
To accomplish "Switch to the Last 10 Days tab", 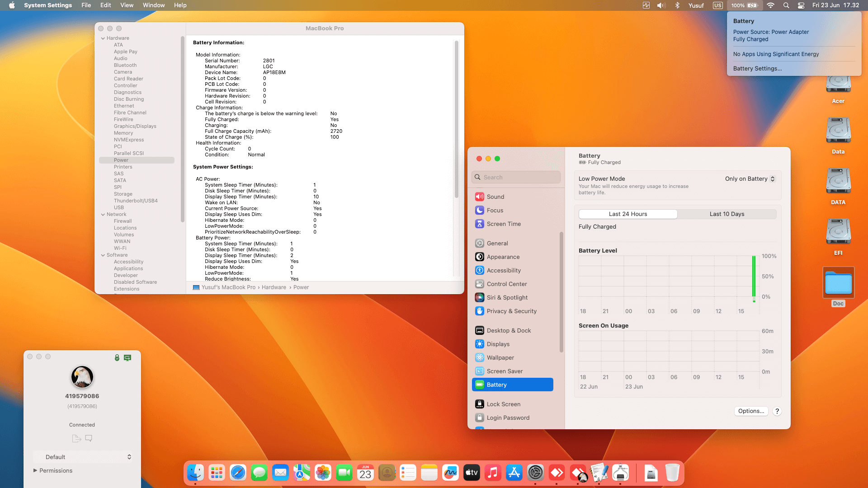I will point(727,214).
